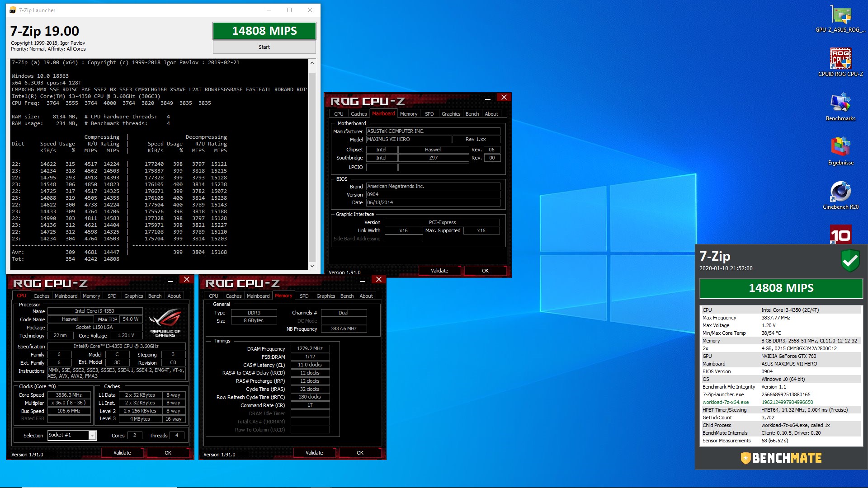Open Ergebnisse desktop icon

coord(840,151)
